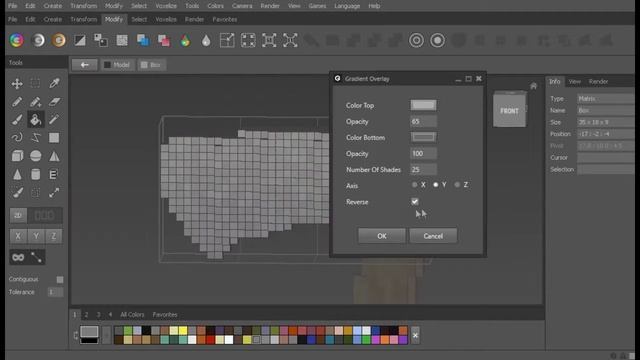Uncheck the Reverse checkbox
640x360 pixels.
click(415, 202)
